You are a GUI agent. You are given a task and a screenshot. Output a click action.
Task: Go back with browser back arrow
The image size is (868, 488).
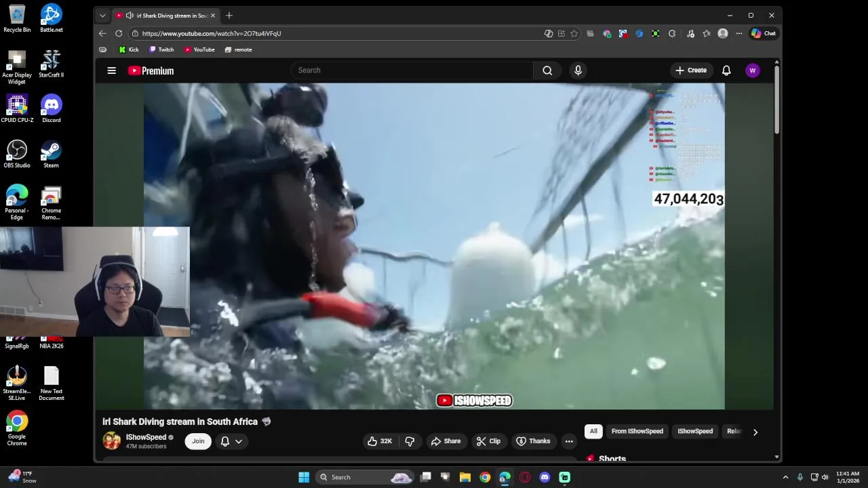coord(102,33)
